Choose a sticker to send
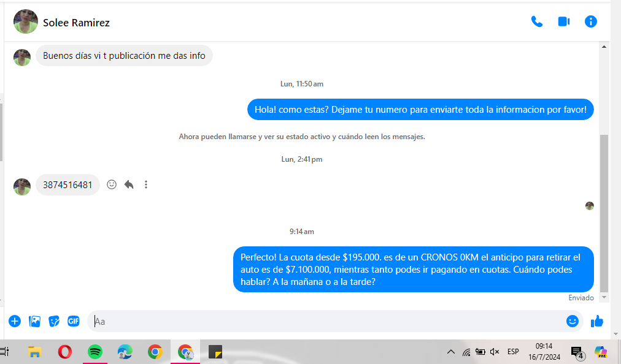621x364 pixels. [x=54, y=321]
